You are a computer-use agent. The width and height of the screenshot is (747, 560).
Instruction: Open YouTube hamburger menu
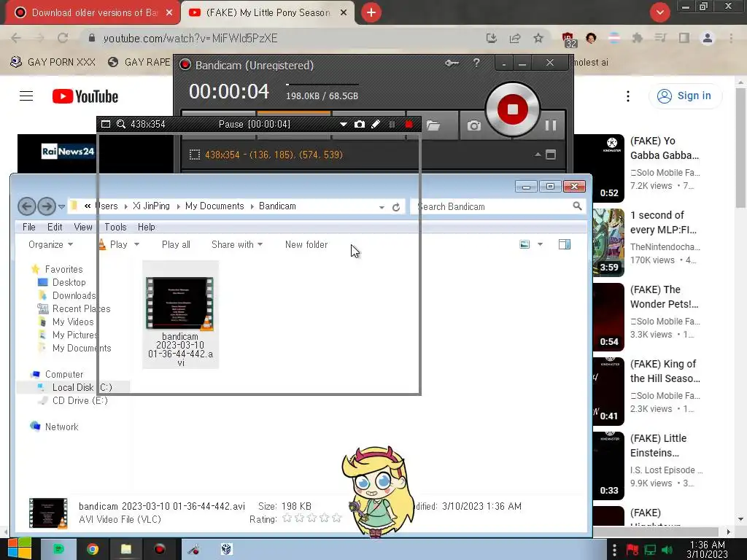pos(26,96)
